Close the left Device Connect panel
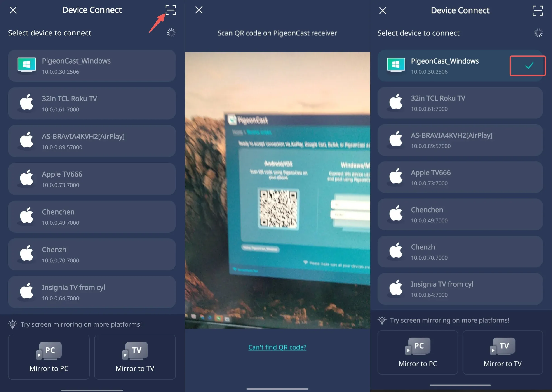552x392 pixels. [x=13, y=10]
